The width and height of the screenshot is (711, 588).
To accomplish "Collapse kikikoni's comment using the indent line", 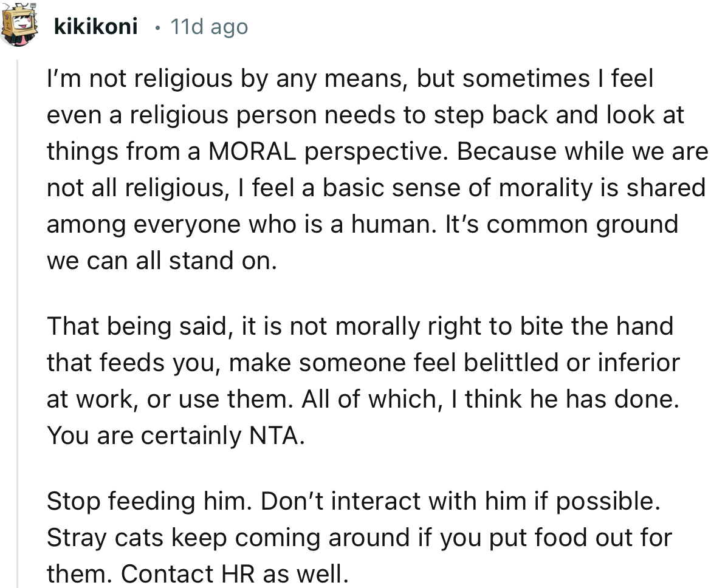I will pyautogui.click(x=18, y=304).
